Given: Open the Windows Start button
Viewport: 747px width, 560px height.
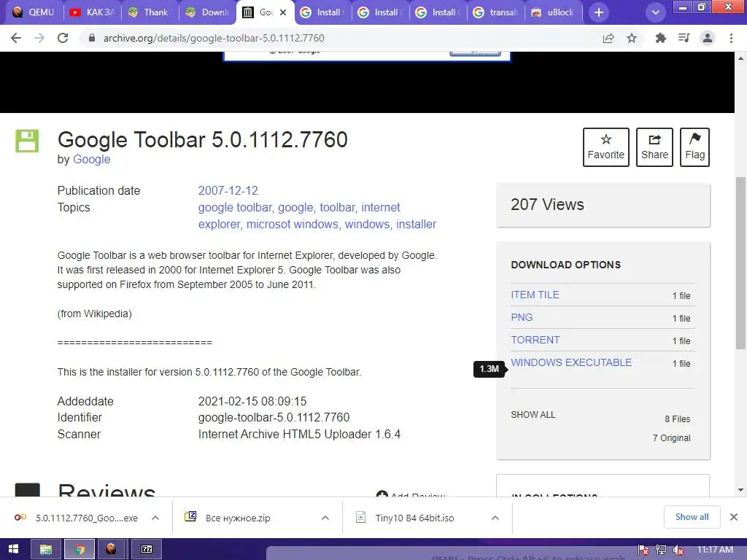Looking at the screenshot, I should pyautogui.click(x=13, y=550).
